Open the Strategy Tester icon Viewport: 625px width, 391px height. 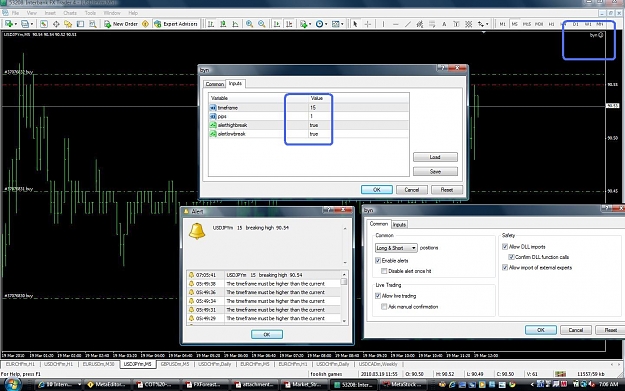pos(92,24)
